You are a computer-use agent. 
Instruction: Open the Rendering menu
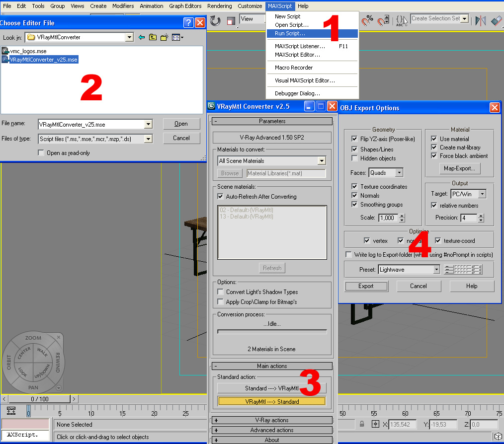click(219, 6)
